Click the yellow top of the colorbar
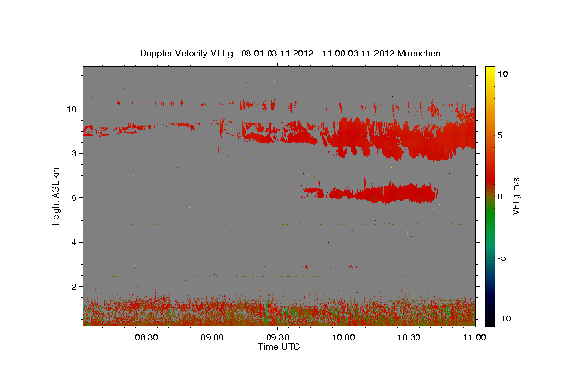Image resolution: width=588 pixels, height=392 pixels. tap(490, 71)
